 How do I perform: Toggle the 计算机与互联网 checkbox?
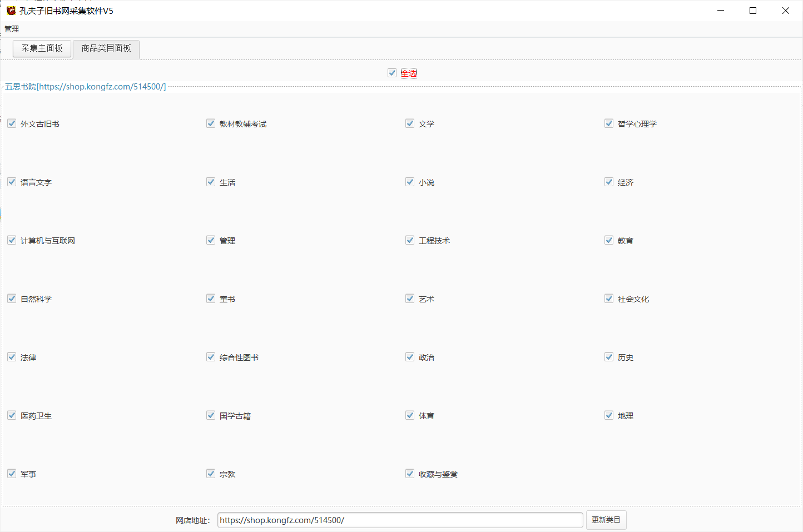coord(12,240)
